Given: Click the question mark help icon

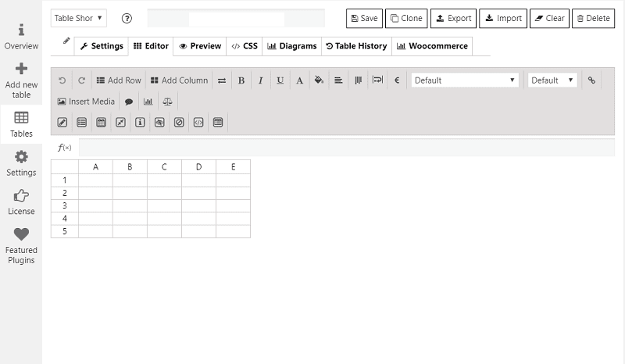Looking at the screenshot, I should [x=127, y=18].
